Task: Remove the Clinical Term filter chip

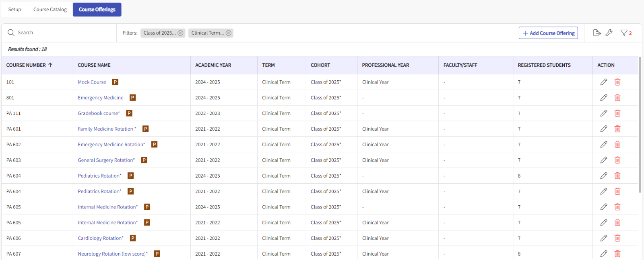Action: click(x=229, y=33)
